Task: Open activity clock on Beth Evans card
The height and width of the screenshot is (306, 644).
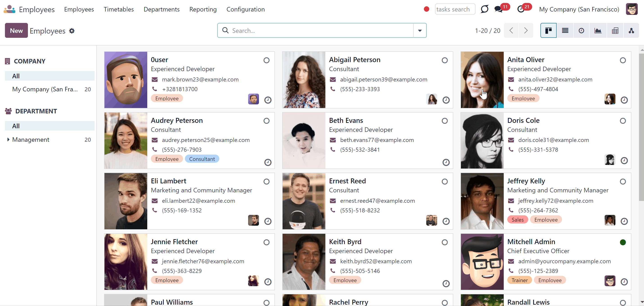Action: pos(446,162)
